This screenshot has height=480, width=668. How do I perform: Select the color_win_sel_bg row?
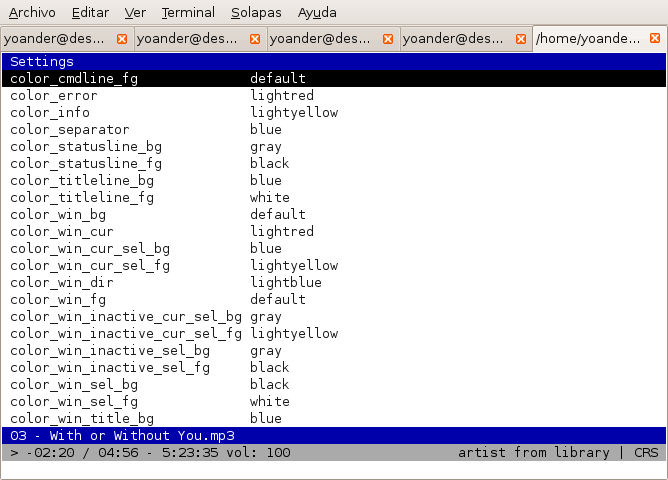coord(334,385)
